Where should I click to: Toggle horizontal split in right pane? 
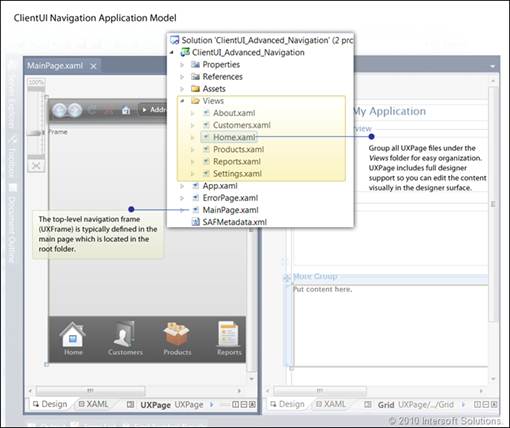pyautogui.click(x=486, y=405)
